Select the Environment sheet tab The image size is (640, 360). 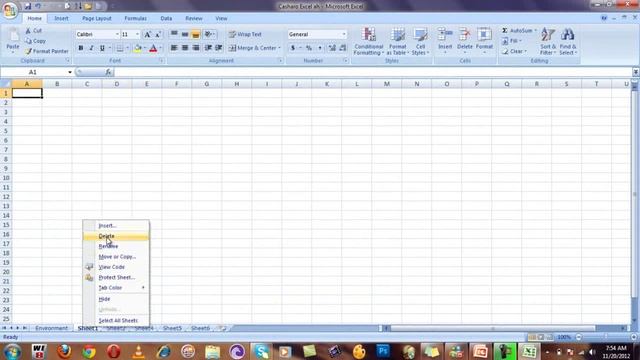point(51,328)
